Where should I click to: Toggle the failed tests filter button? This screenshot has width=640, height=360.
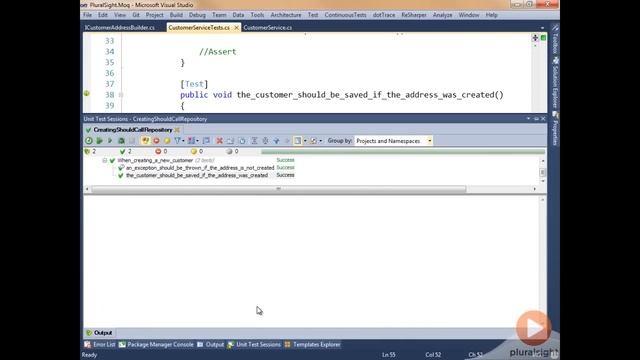click(x=156, y=141)
